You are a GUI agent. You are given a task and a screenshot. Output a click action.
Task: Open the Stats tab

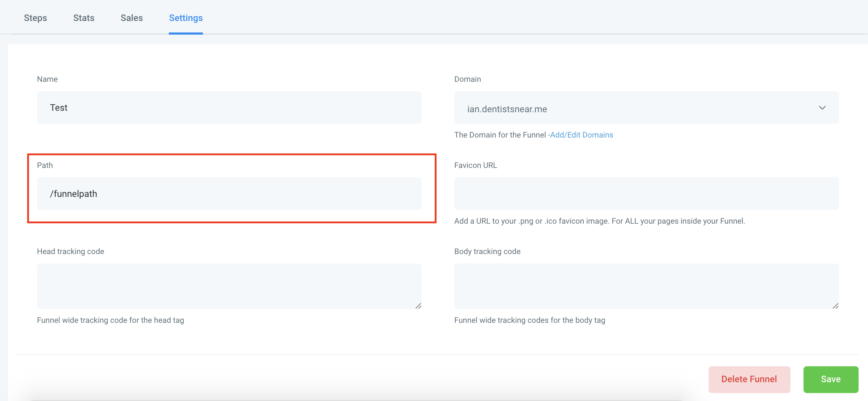(x=84, y=17)
